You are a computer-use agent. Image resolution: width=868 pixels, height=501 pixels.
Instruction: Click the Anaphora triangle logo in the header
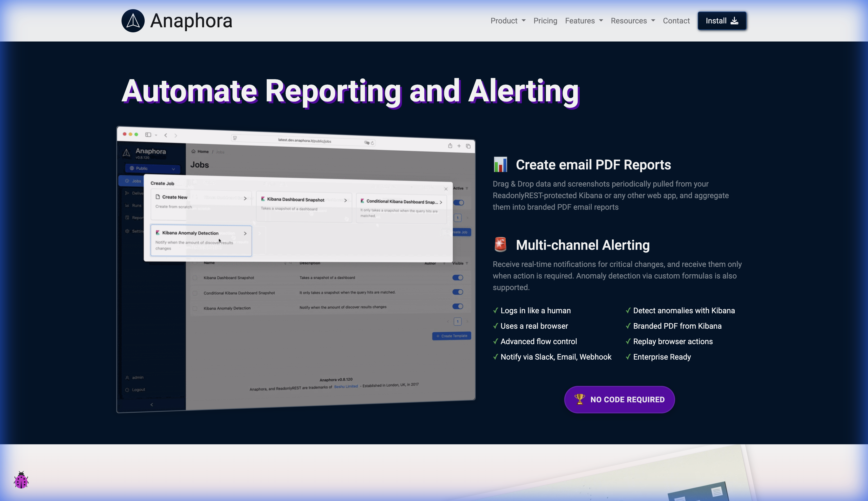point(133,21)
